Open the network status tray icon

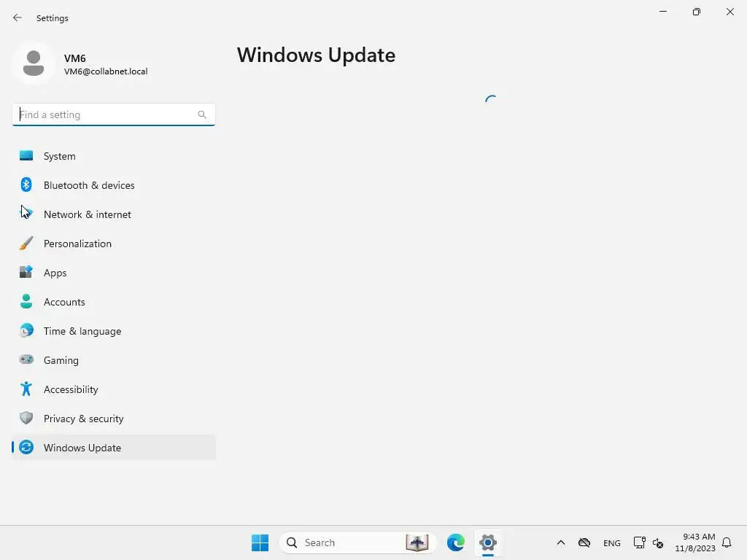639,542
